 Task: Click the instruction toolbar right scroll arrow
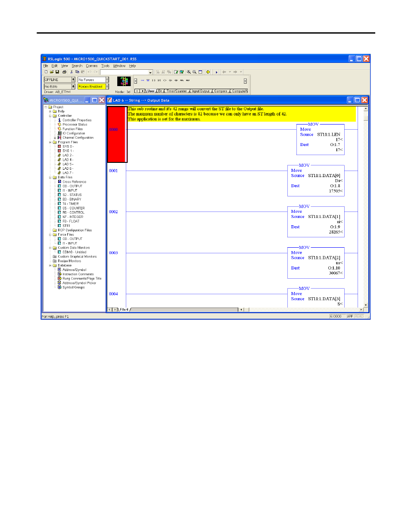tap(245, 81)
